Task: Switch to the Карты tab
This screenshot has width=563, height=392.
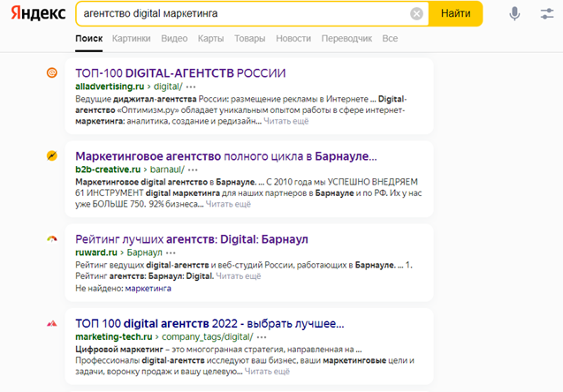Action: pyautogui.click(x=210, y=38)
